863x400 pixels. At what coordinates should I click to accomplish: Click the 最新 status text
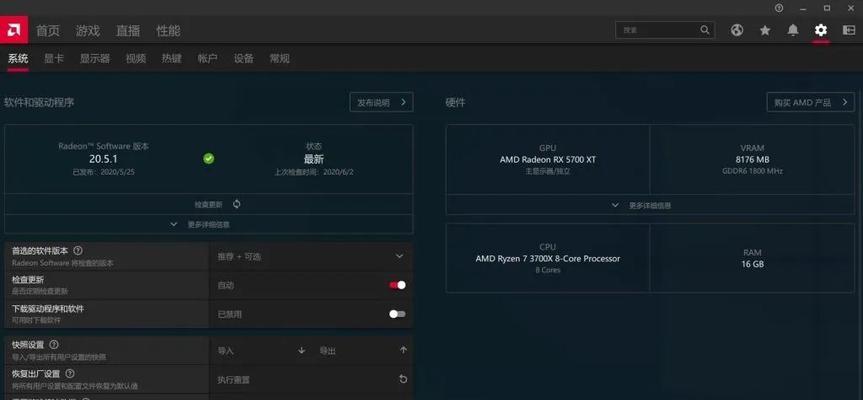click(x=314, y=160)
